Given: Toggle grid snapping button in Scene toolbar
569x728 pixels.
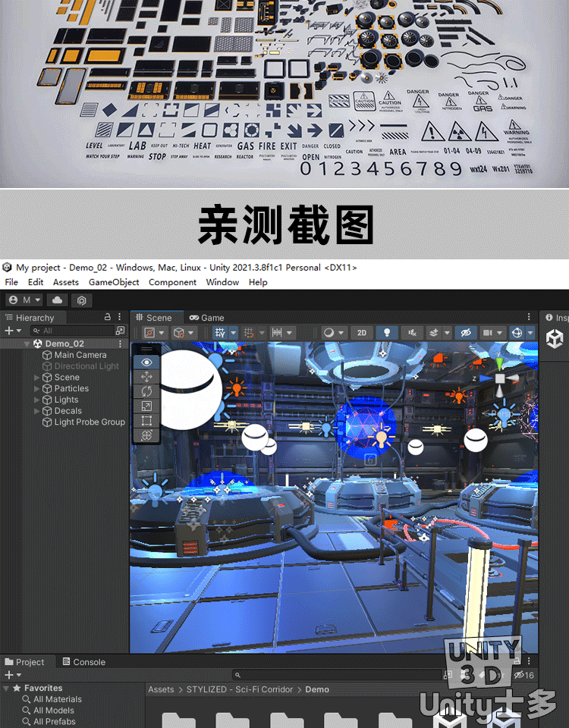Looking at the screenshot, I should coord(249,332).
